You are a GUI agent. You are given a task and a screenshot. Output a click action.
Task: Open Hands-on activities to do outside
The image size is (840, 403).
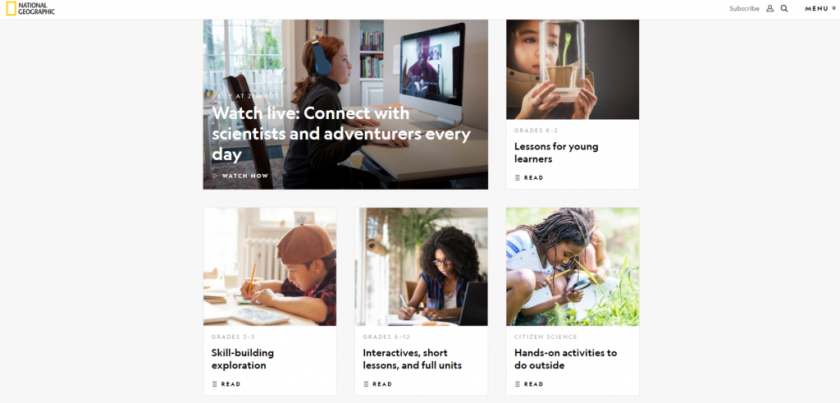coord(565,359)
